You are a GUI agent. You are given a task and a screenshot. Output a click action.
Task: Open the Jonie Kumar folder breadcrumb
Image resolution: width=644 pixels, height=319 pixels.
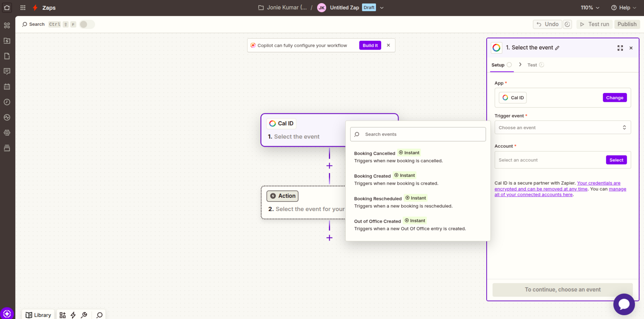click(283, 8)
